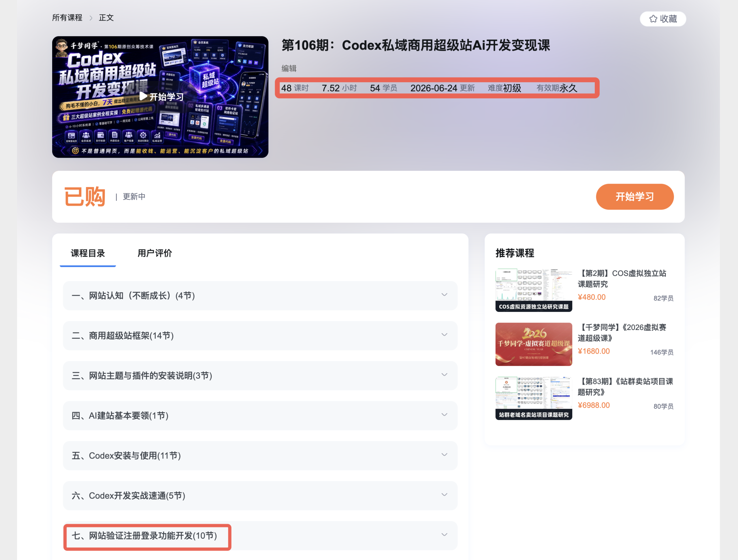Click the 82学员 count
The image size is (738, 560).
(x=663, y=298)
